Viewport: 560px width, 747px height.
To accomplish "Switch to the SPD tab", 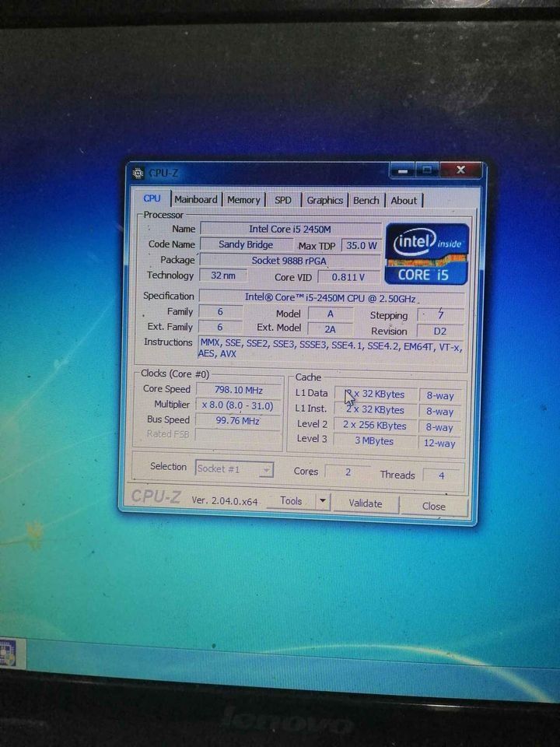I will (283, 200).
